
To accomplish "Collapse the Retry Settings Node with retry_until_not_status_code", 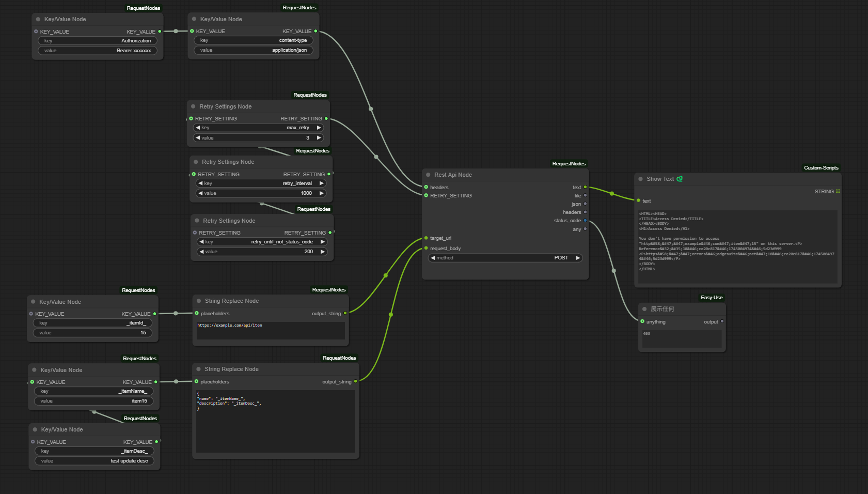I will (x=197, y=221).
